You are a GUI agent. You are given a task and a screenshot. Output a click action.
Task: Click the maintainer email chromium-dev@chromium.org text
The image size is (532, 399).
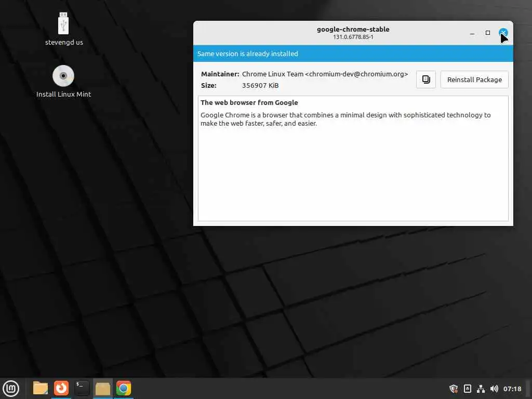pos(356,74)
